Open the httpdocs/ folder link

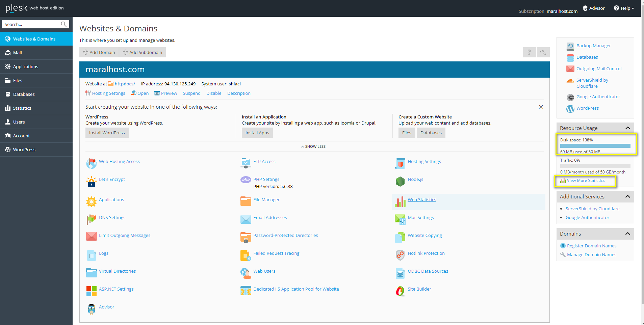point(125,84)
